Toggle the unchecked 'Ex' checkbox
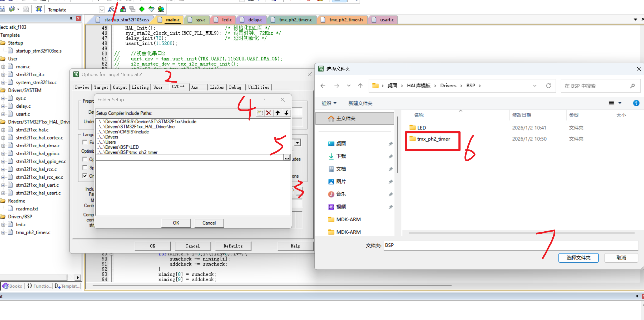This screenshot has height=320, width=644. point(85,142)
